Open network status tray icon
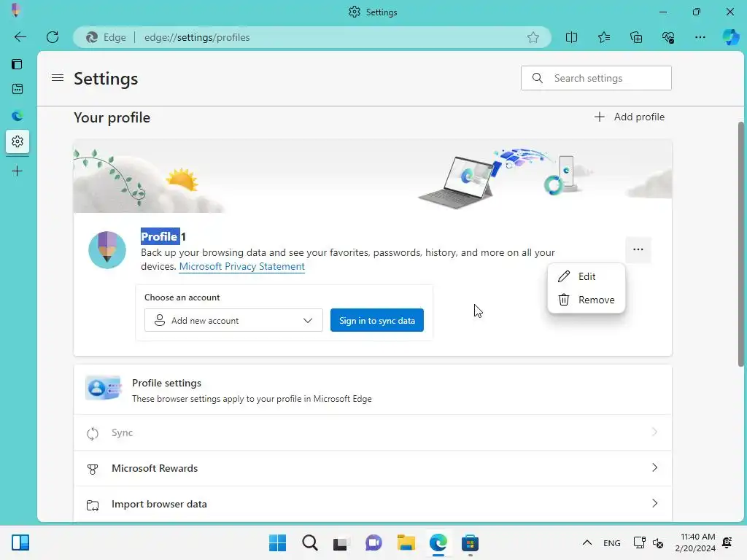747x560 pixels. coord(639,542)
